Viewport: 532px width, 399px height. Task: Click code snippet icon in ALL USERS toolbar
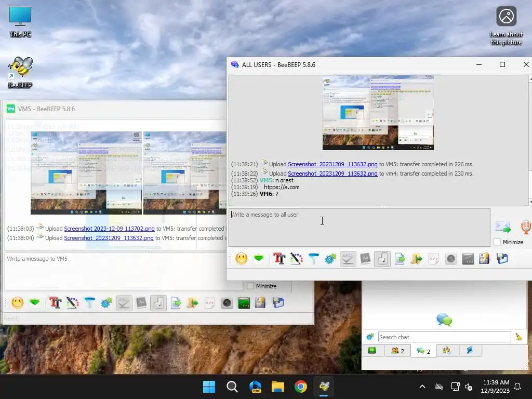434,259
